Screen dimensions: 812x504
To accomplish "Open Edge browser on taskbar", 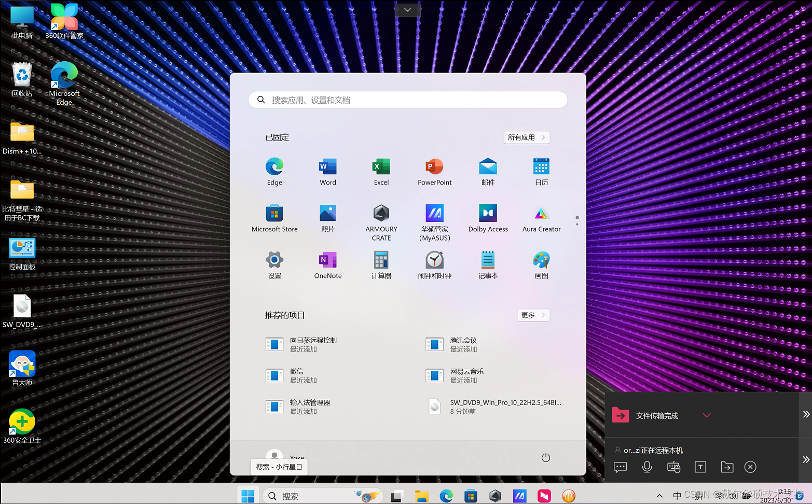I will coord(446,496).
